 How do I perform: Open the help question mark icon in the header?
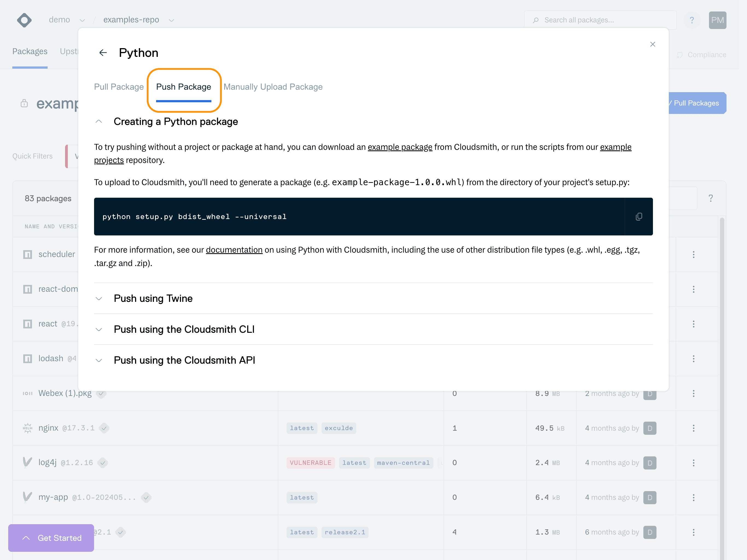pyautogui.click(x=691, y=20)
